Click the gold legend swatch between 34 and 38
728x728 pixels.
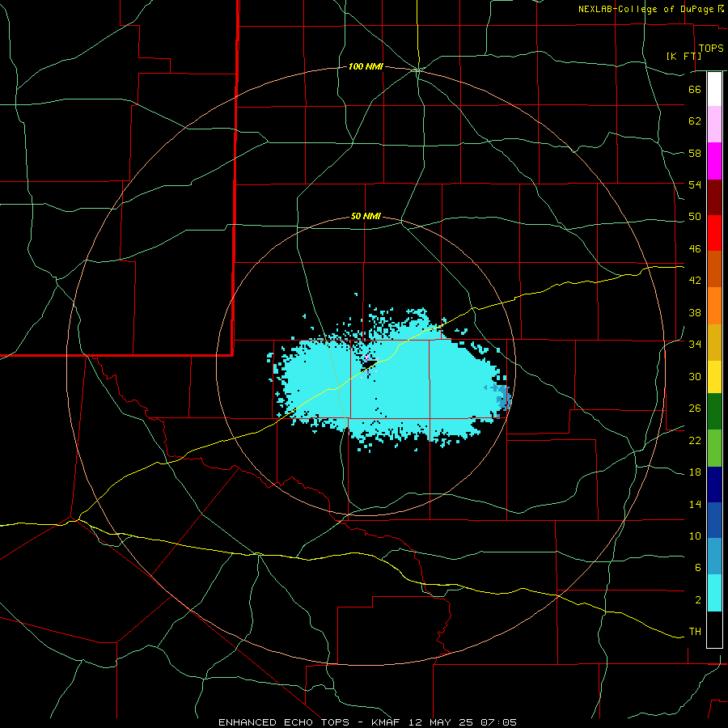coord(714,343)
